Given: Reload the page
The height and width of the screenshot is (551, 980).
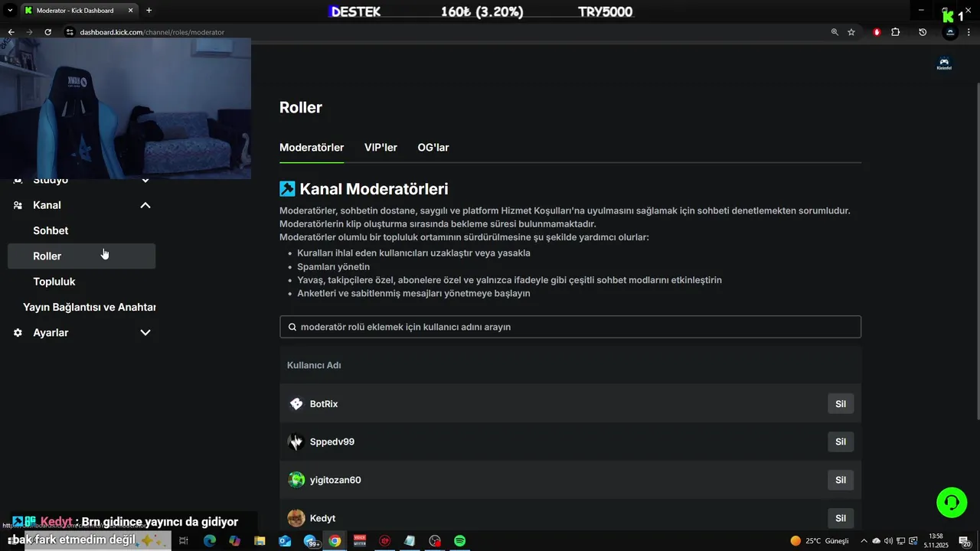Looking at the screenshot, I should (47, 32).
